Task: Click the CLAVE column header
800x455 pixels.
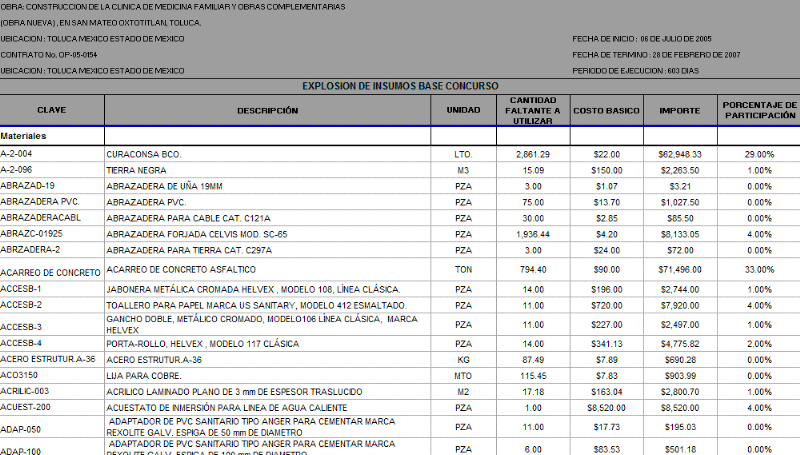Action: coord(51,109)
